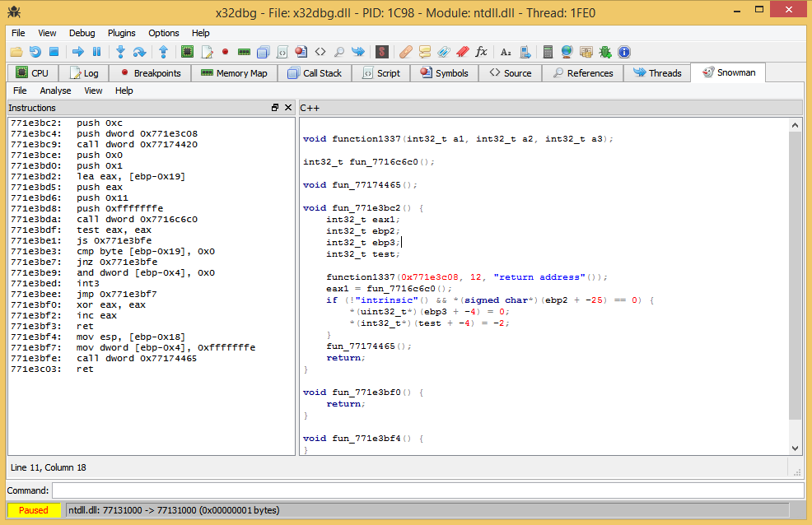Viewport: 812px width, 525px height.
Task: Open the Snowman Analyse menu
Action: point(55,91)
